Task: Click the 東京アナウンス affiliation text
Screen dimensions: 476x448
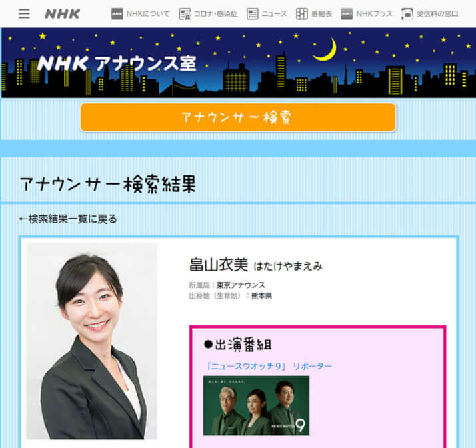Action: [241, 285]
